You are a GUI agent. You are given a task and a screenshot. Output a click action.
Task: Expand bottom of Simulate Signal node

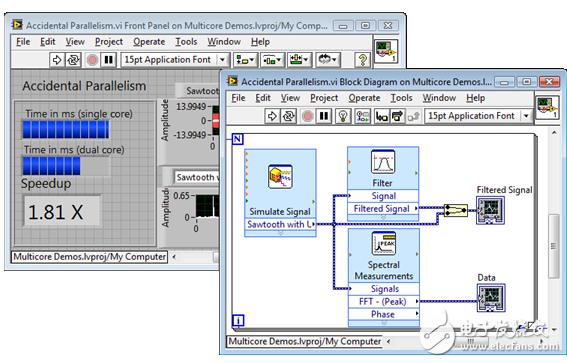tap(281, 234)
